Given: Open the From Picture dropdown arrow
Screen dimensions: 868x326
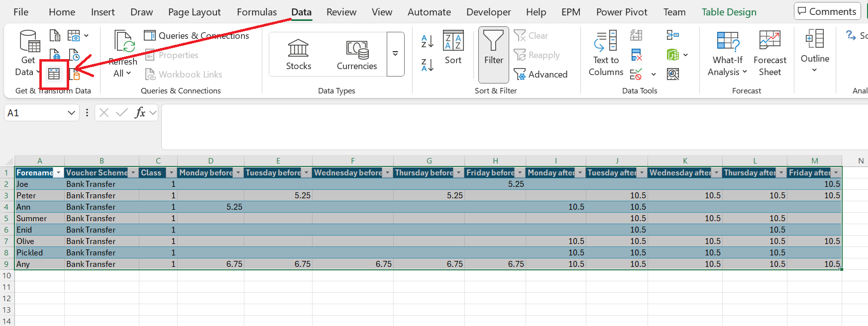Looking at the screenshot, I should [x=86, y=36].
